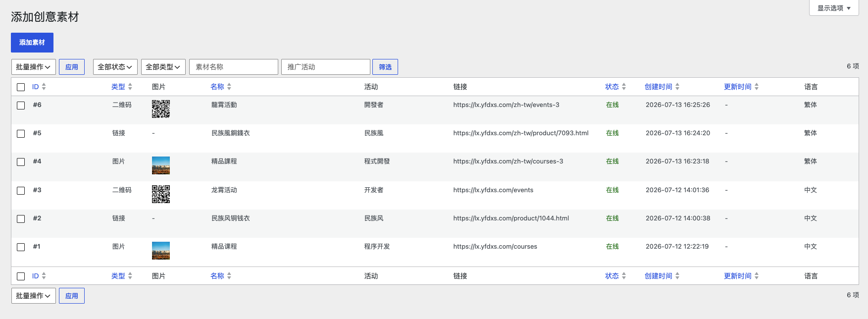868x319 pixels.
Task: Open the top 批量操作 dropdown
Action: pos(34,67)
